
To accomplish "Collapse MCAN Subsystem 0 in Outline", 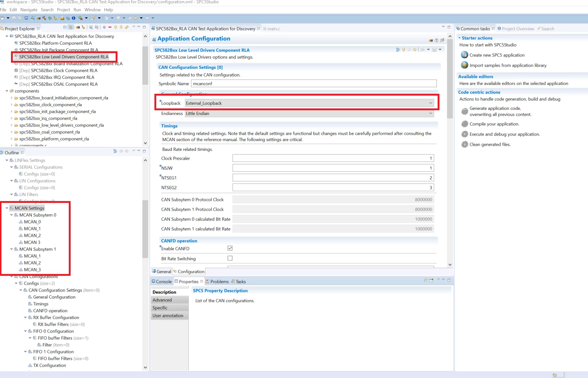I will [11, 215].
